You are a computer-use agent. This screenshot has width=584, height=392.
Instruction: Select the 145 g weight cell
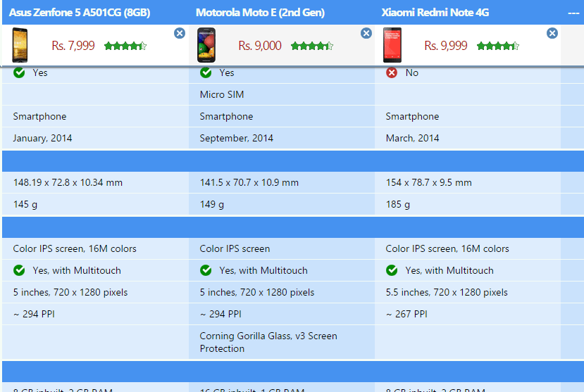tap(95, 204)
